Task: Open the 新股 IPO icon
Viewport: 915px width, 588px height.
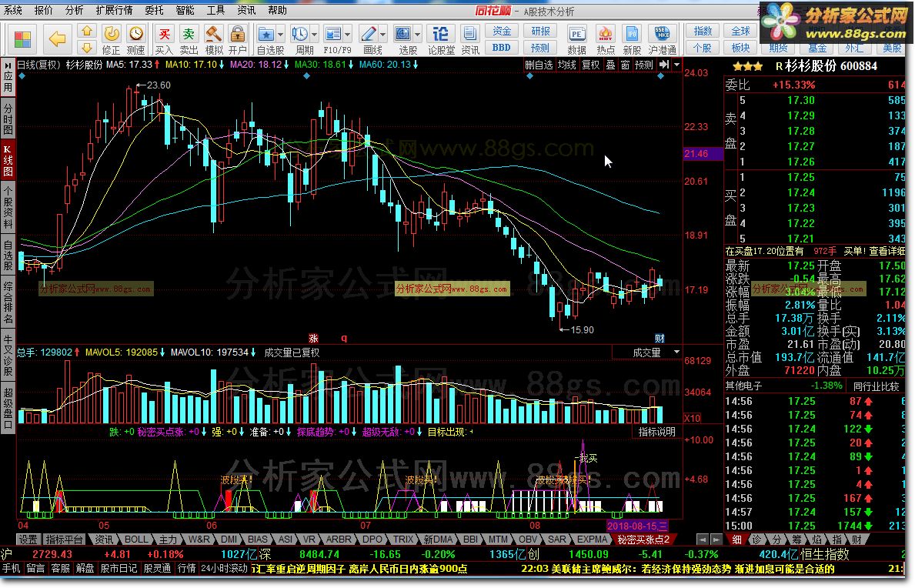Action: point(632,34)
